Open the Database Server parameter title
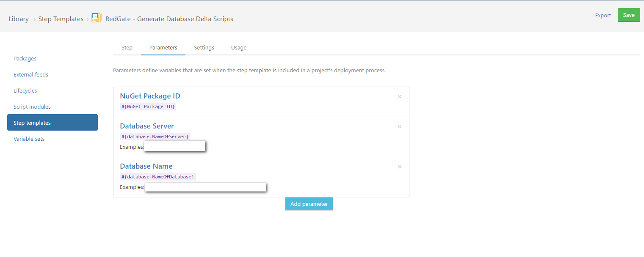The width and height of the screenshot is (644, 257). (x=147, y=126)
